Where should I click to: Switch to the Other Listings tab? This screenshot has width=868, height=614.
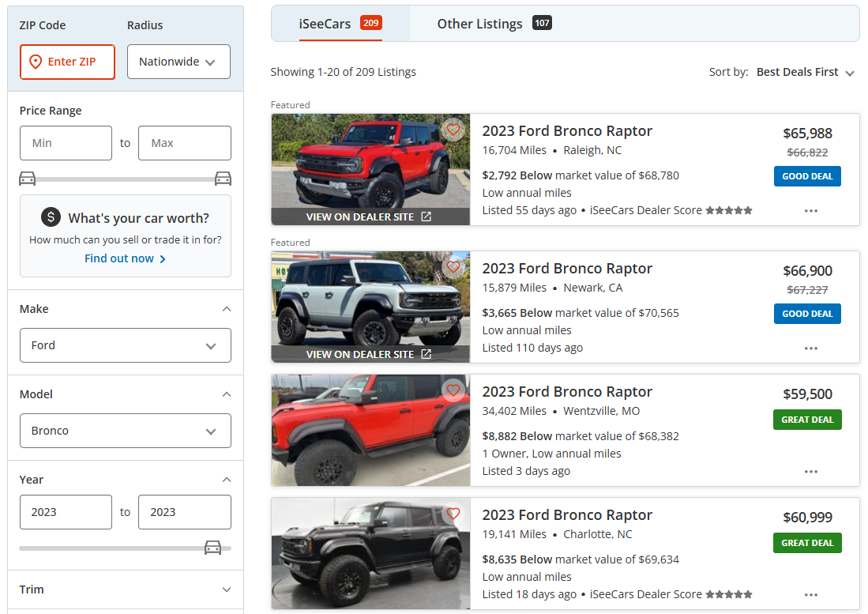(x=494, y=24)
